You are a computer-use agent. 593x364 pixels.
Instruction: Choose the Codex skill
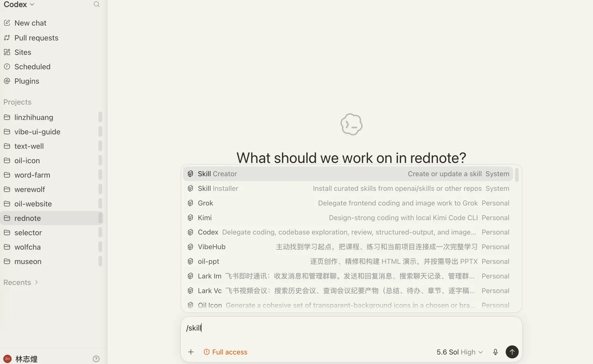348,232
